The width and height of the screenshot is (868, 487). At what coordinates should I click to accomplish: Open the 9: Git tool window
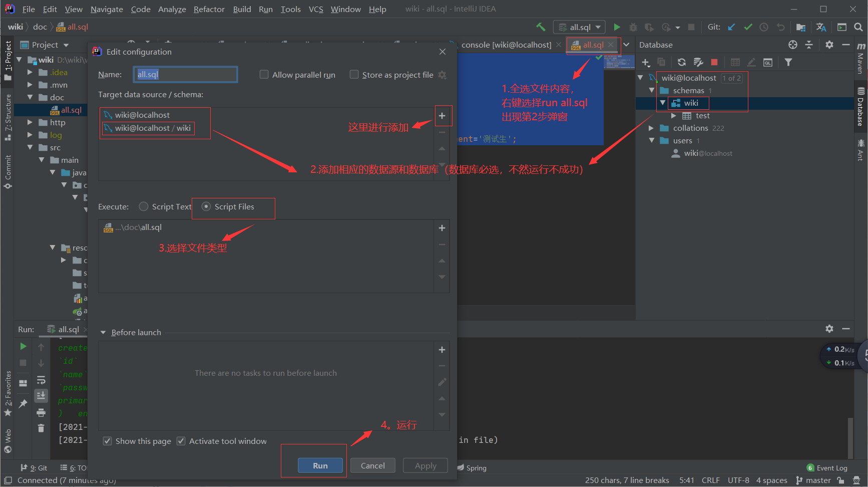(x=34, y=468)
